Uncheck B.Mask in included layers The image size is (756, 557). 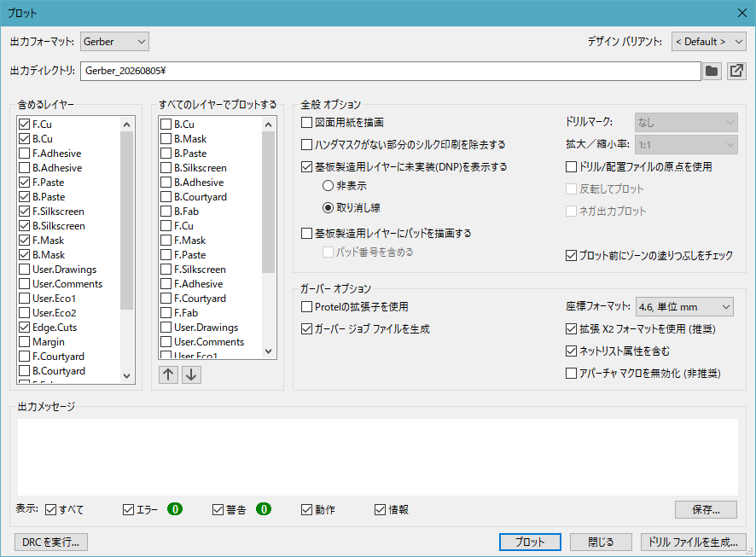tap(24, 254)
